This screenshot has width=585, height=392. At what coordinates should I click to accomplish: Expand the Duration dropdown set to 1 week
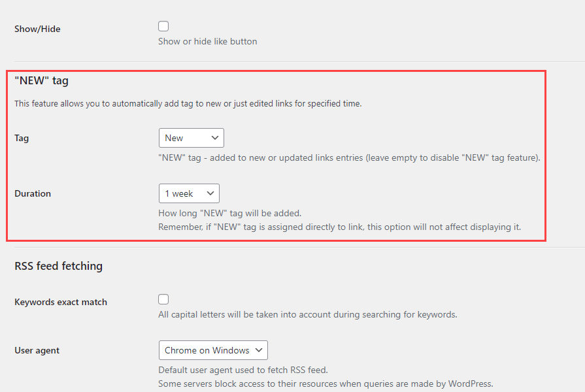189,193
